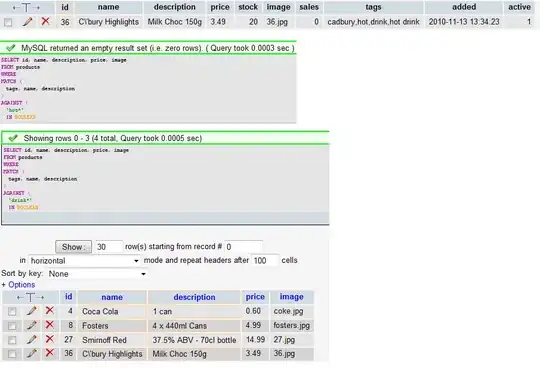Screen dimensions: 540x368
Task: Open the Sort by key dropdown
Action: 97,274
